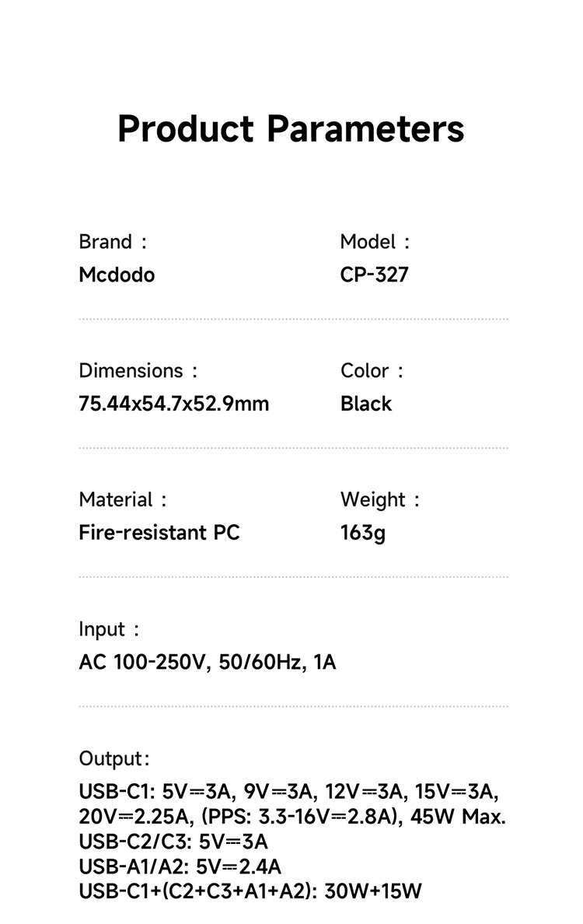Click the Mcdodo brand name
Screen dimensions: 583x924
[x=117, y=275]
